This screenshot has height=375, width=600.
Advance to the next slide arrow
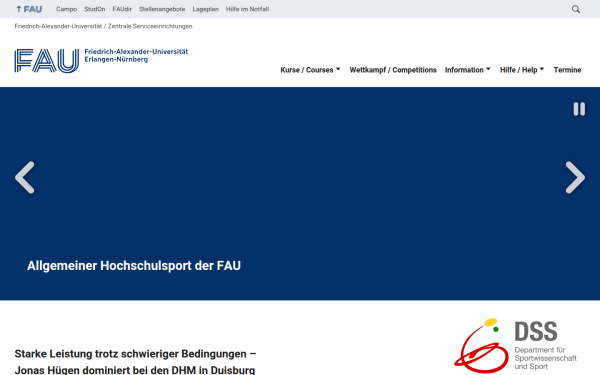pos(575,178)
